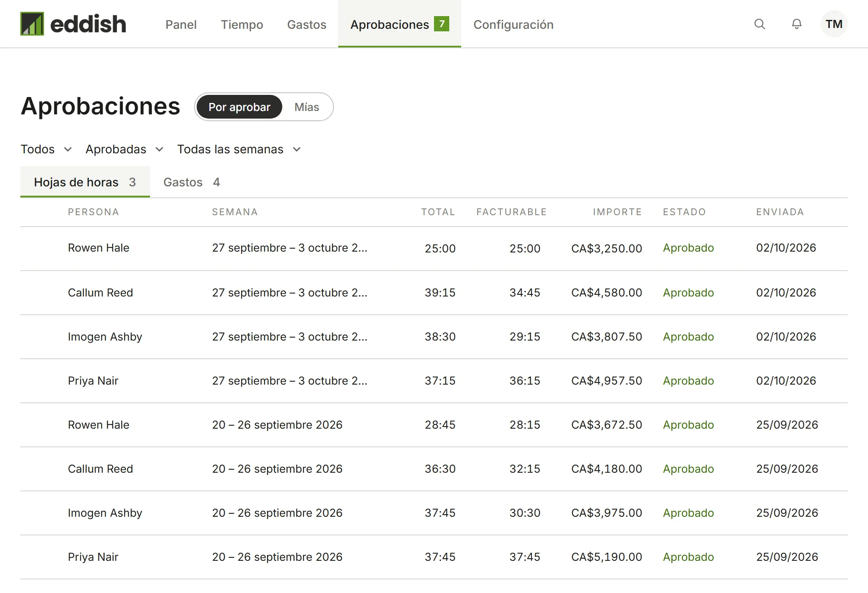The height and width of the screenshot is (593, 868).
Task: Open Rowen Hale's 27 septiembre row
Action: (x=434, y=249)
